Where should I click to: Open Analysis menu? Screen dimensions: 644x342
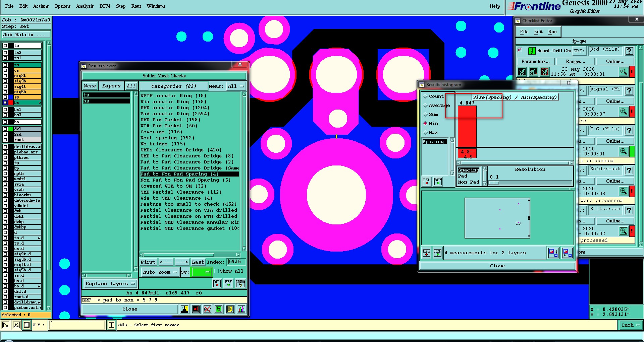85,6
